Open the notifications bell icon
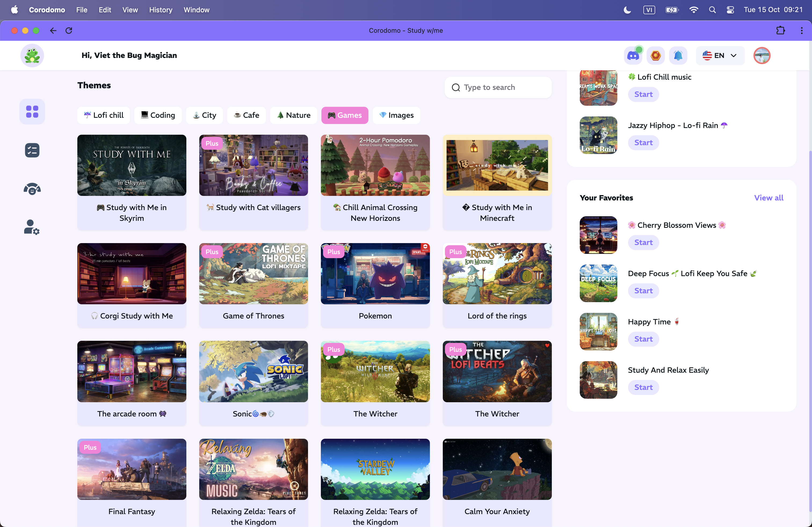The height and width of the screenshot is (527, 812). [678, 55]
